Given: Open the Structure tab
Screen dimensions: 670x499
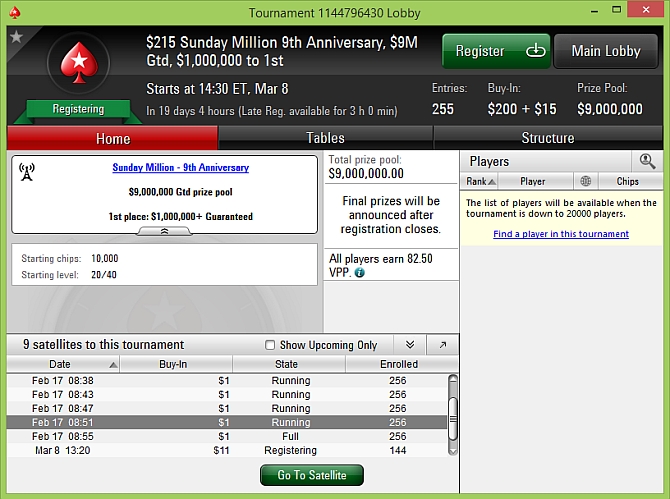Looking at the screenshot, I should click(548, 138).
